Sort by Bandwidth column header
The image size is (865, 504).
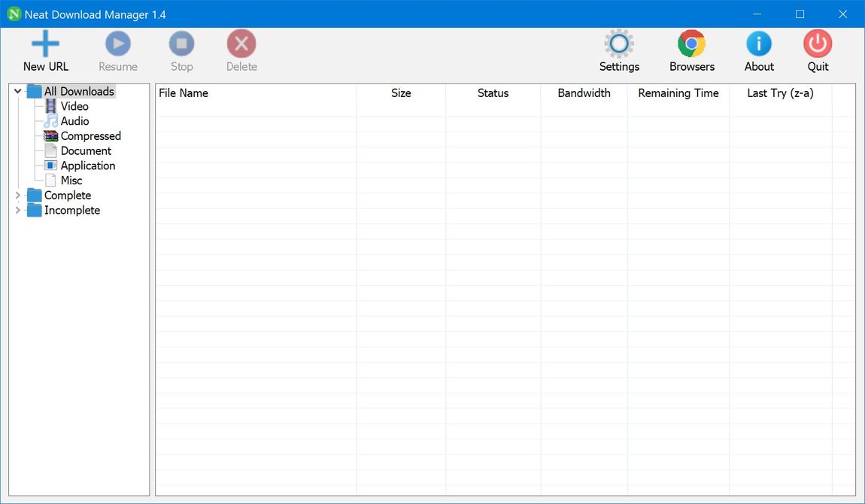pyautogui.click(x=584, y=93)
